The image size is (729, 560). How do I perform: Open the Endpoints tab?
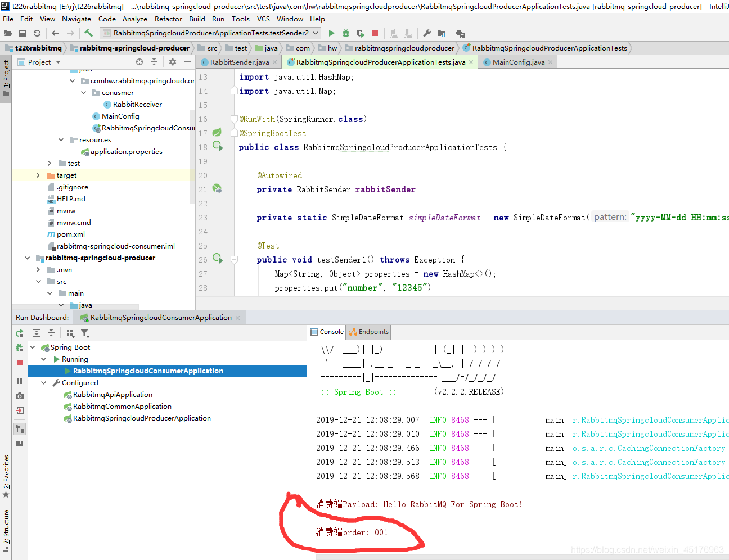(x=369, y=332)
